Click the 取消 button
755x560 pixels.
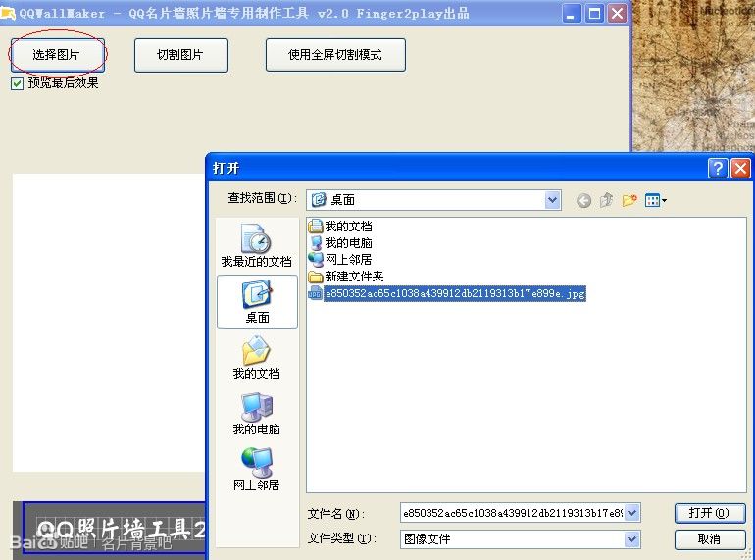click(x=710, y=539)
